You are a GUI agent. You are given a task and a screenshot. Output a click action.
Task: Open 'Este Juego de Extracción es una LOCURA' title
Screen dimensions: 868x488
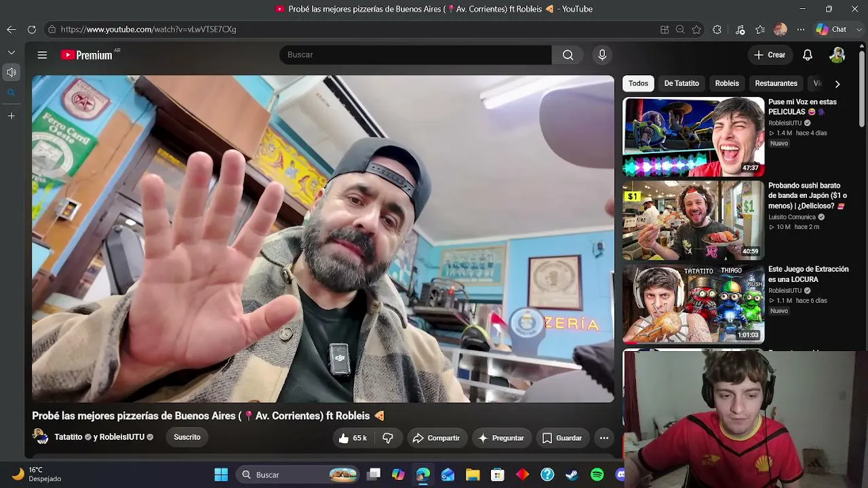coord(808,274)
